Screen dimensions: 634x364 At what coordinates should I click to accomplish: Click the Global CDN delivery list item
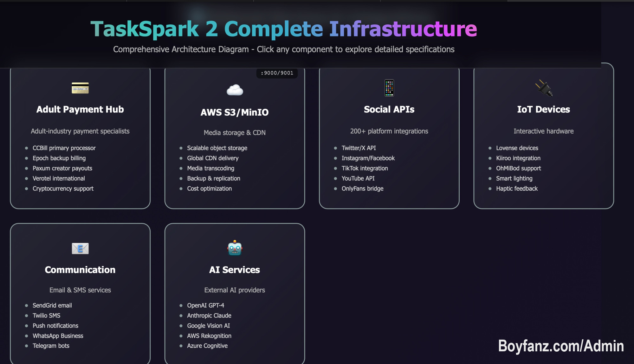(213, 158)
